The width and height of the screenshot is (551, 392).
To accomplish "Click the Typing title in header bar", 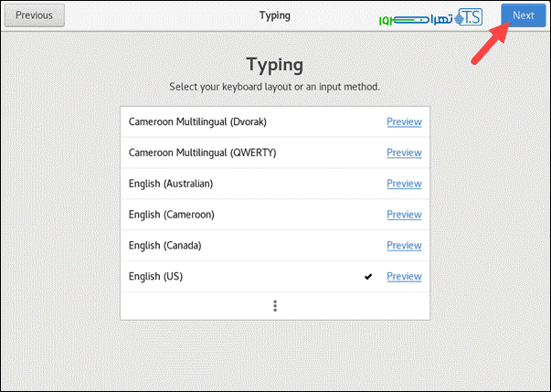I will 275,16.
